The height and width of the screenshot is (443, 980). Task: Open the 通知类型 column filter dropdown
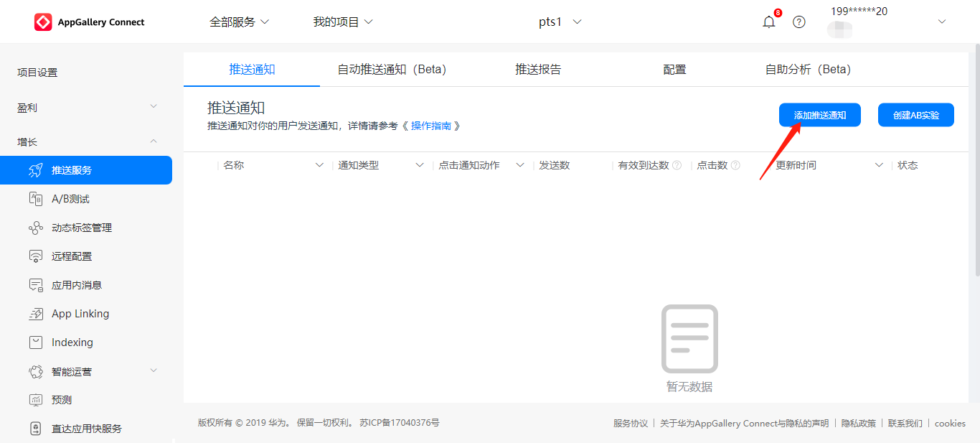tap(420, 165)
